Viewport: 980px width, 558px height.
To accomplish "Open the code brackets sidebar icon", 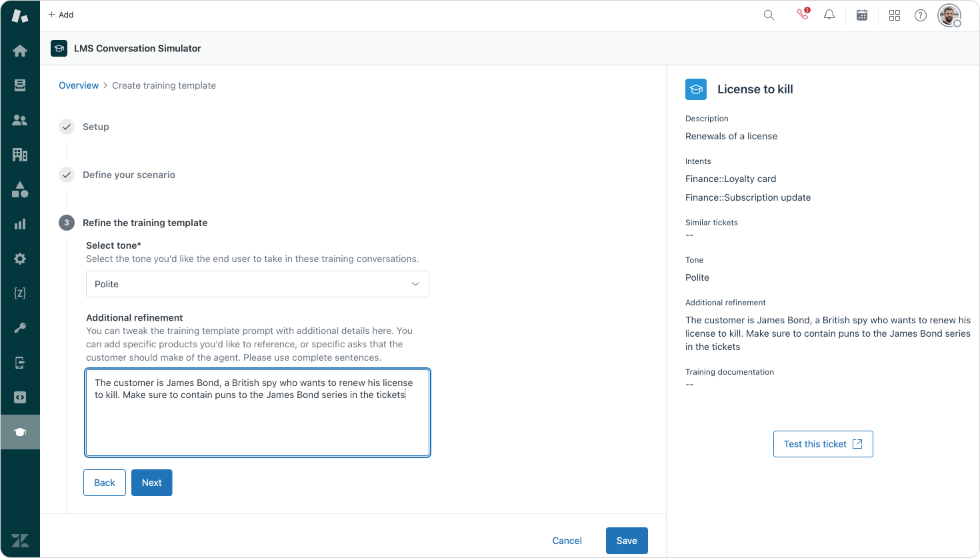I will point(20,397).
